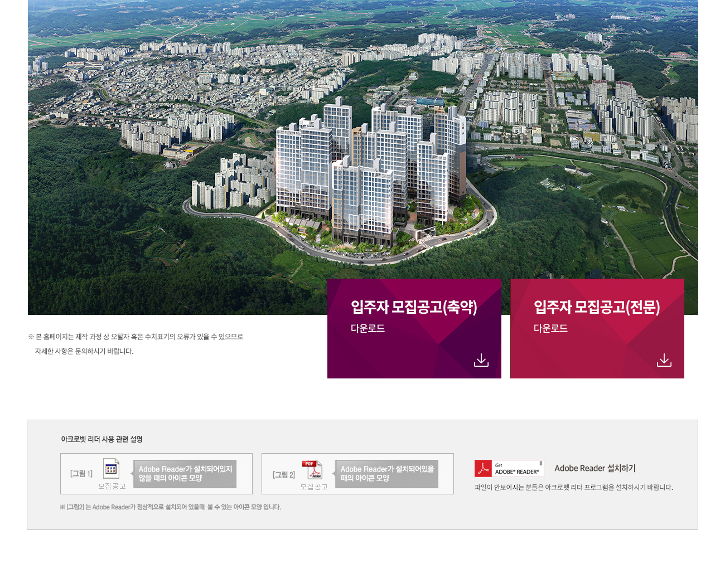The height and width of the screenshot is (588, 725).
Task: Click the [그림2] footnote text below the boxes
Action: click(x=170, y=507)
